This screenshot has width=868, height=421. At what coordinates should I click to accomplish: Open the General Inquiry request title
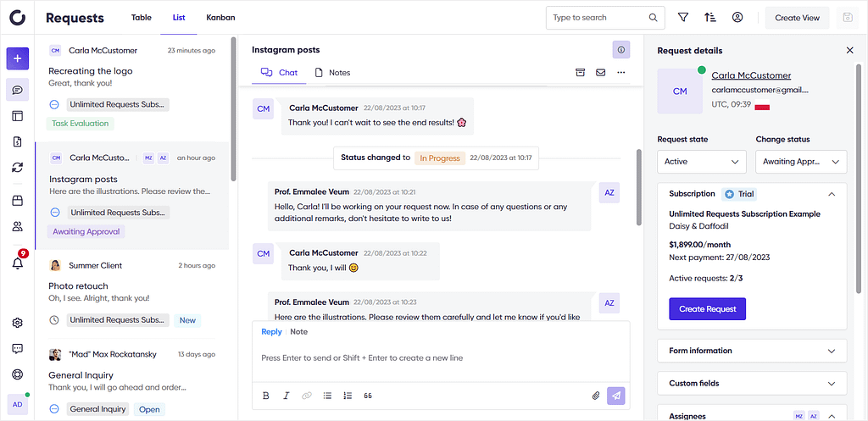click(x=81, y=374)
